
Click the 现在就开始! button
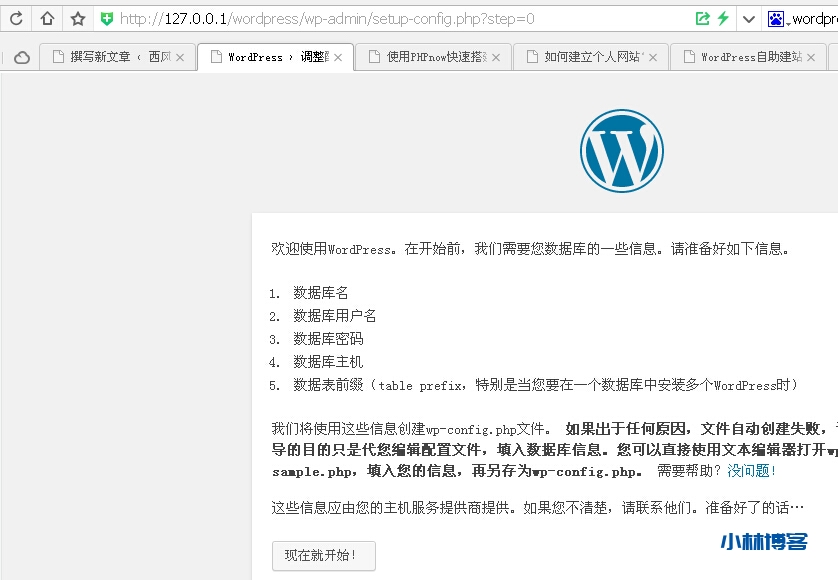coord(323,556)
